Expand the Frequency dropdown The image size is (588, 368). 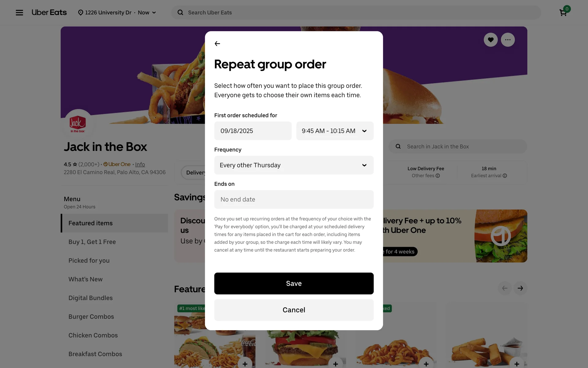(x=294, y=165)
